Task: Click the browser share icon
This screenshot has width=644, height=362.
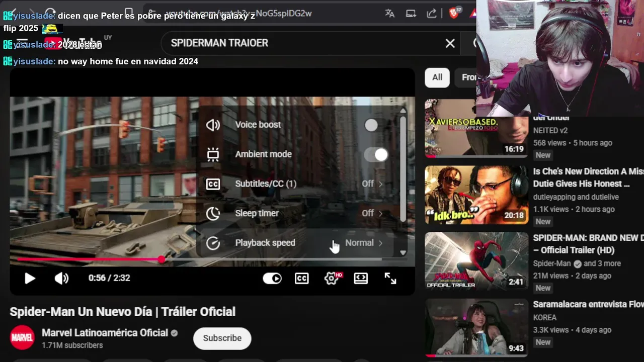Action: click(x=432, y=14)
